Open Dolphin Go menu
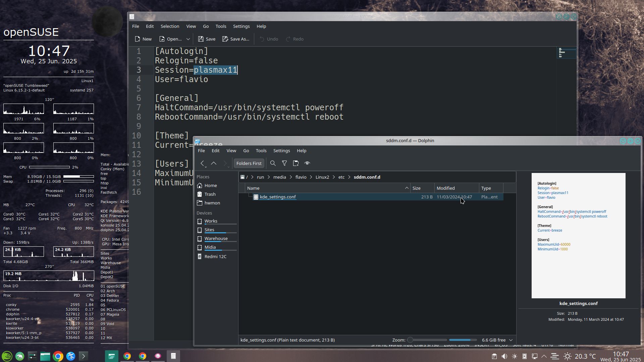 (x=246, y=150)
